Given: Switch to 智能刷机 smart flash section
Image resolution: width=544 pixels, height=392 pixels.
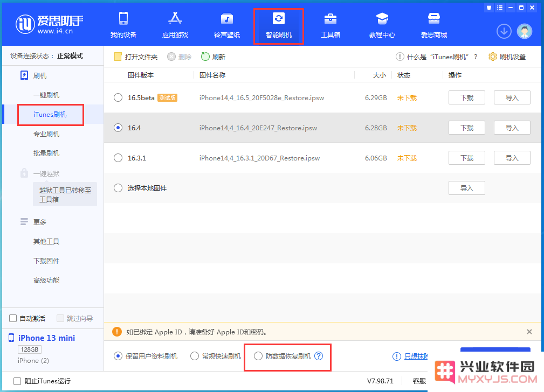Looking at the screenshot, I should [279, 25].
